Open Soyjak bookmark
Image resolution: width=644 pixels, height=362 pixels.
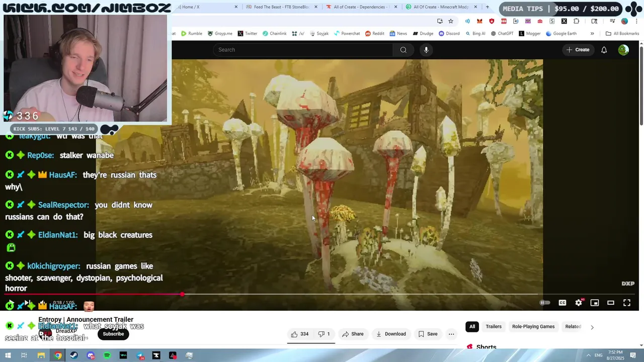pyautogui.click(x=319, y=34)
